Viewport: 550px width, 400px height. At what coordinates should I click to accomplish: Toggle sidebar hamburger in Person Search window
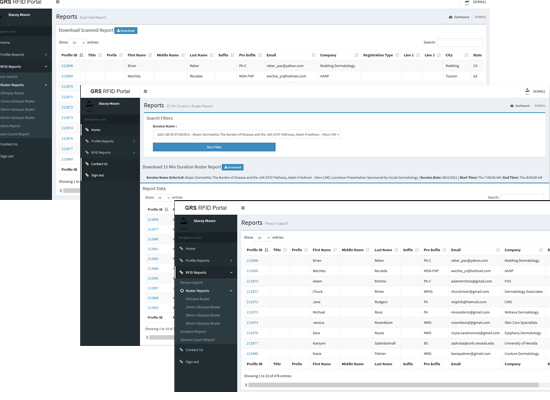(243, 208)
